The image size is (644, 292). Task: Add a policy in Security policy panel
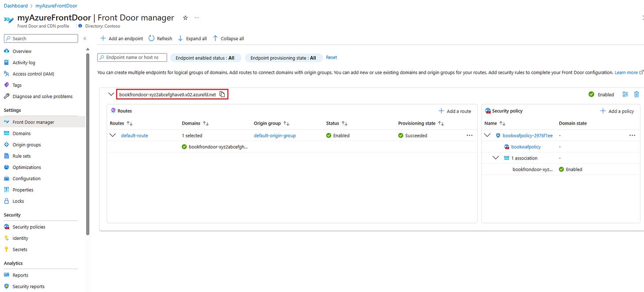pyautogui.click(x=617, y=111)
